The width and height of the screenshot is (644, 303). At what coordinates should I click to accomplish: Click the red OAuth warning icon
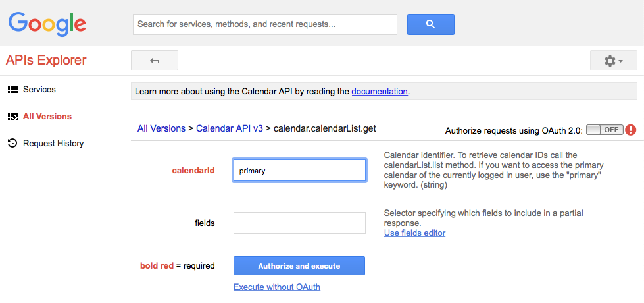pos(630,130)
